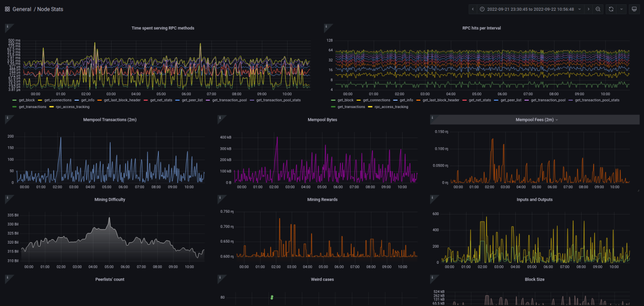Click the Node Stats dashboard title
Screen dimensions: 644x306
pyautogui.click(x=50, y=9)
